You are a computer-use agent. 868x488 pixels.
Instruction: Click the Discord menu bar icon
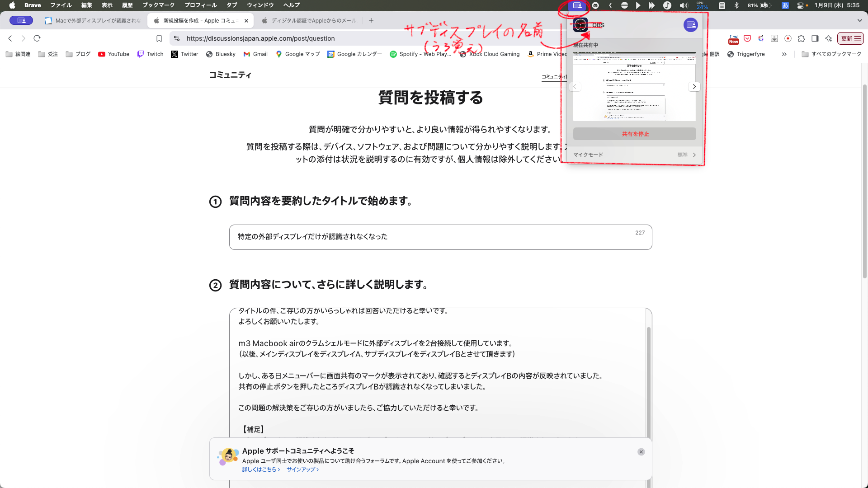595,5
